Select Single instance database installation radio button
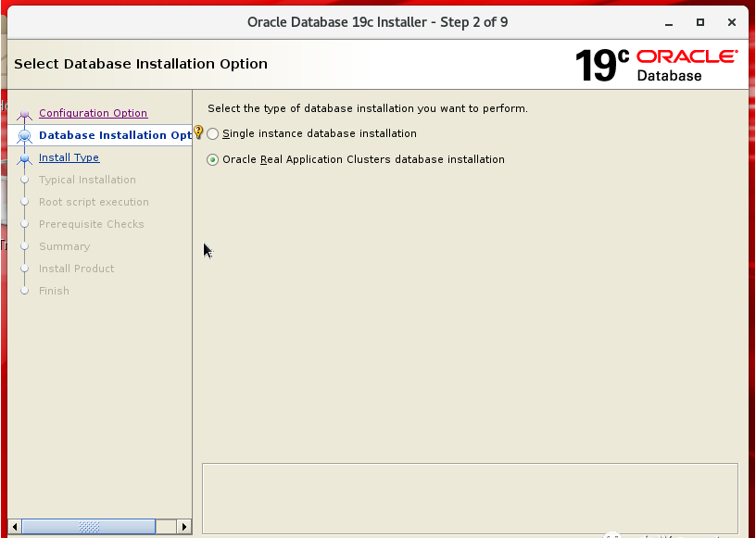 [x=213, y=134]
